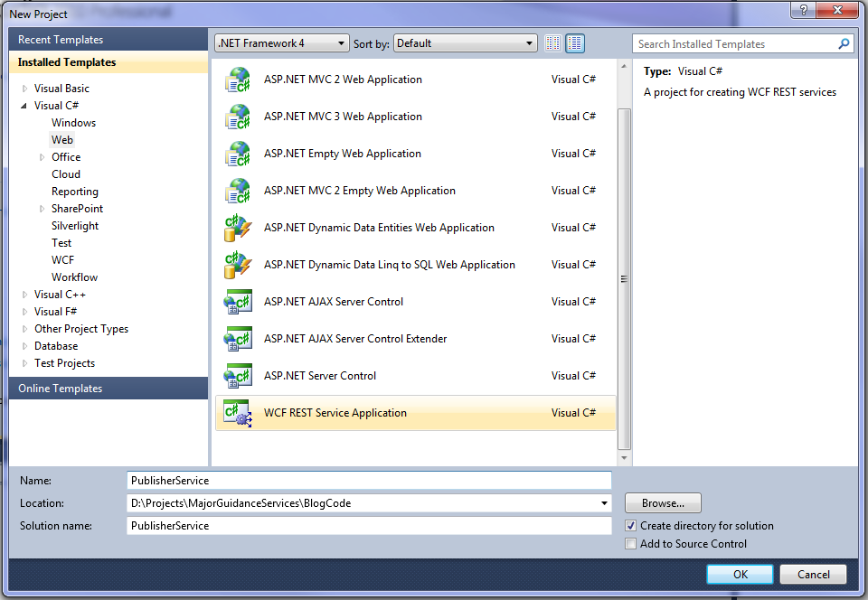Expand the Test Projects tree node
Viewport: 868px width, 600px height.
click(x=25, y=363)
